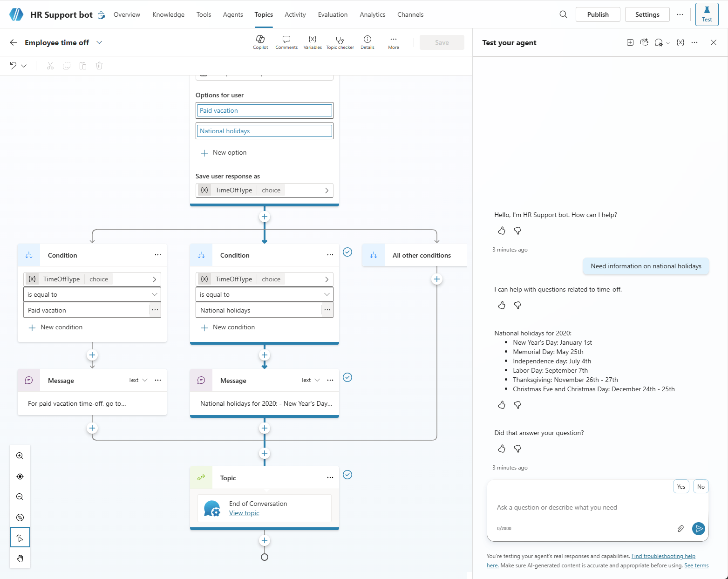The height and width of the screenshot is (579, 728).
Task: Click the search magnifier icon
Action: pyautogui.click(x=563, y=14)
